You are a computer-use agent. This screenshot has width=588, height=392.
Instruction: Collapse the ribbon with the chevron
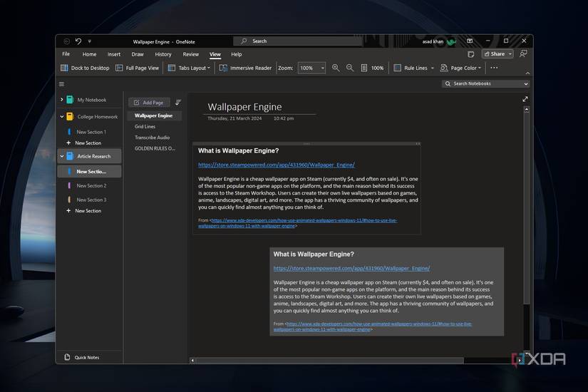[527, 73]
